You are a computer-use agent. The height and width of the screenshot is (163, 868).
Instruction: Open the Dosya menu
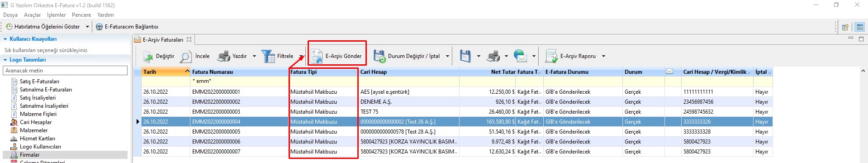10,15
